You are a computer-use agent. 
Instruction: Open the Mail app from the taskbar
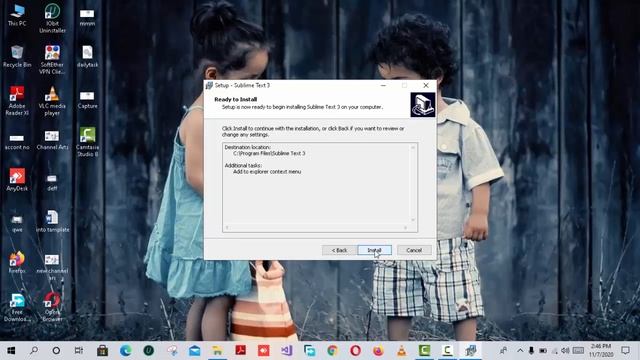194,350
